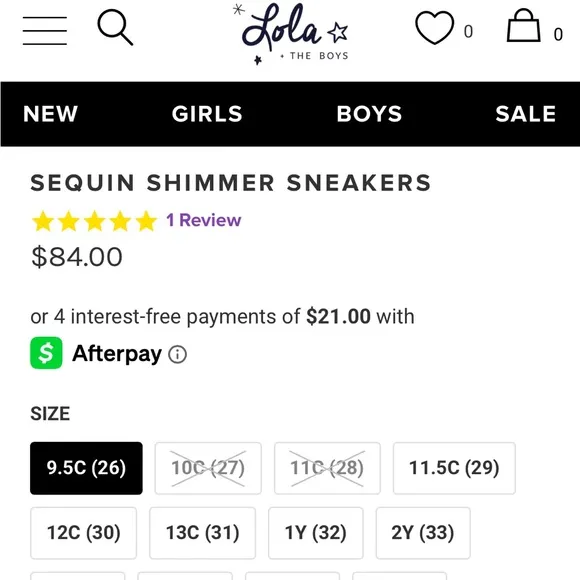Choose size 1Y (32)
The image size is (580, 580).
pos(316,533)
